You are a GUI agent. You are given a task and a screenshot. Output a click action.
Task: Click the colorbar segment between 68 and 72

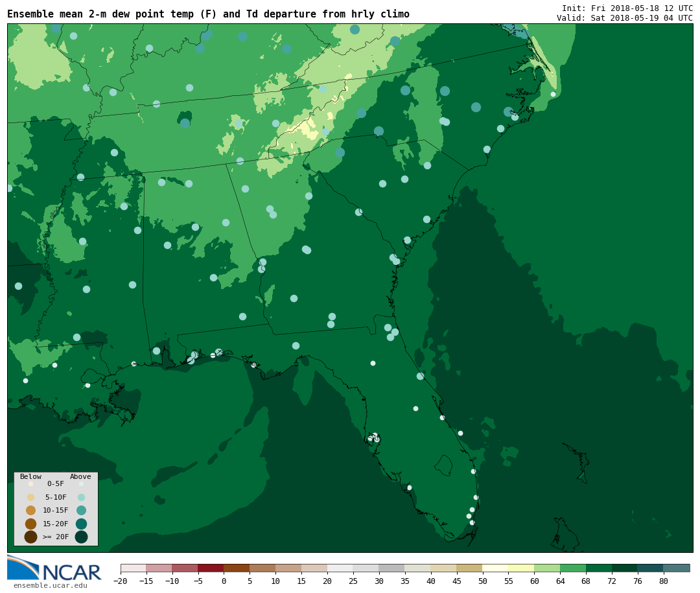click(599, 568)
